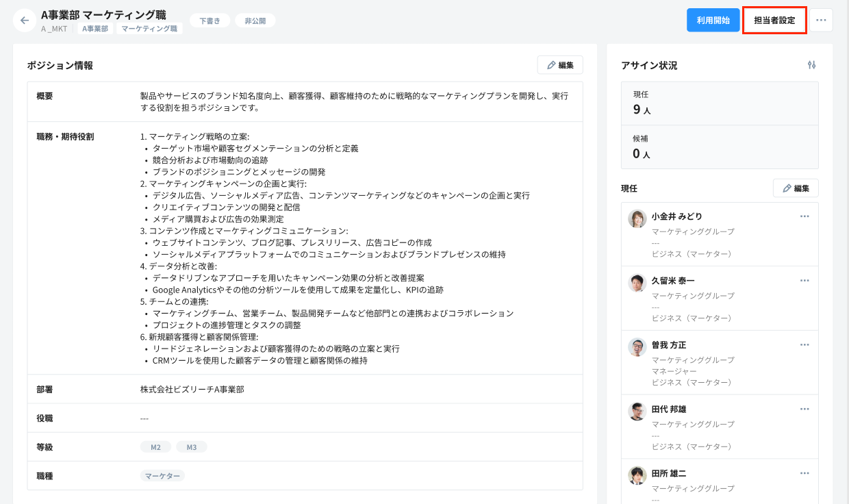Open the page-level '...' menu at top right
This screenshot has height=504, width=849.
821,20
